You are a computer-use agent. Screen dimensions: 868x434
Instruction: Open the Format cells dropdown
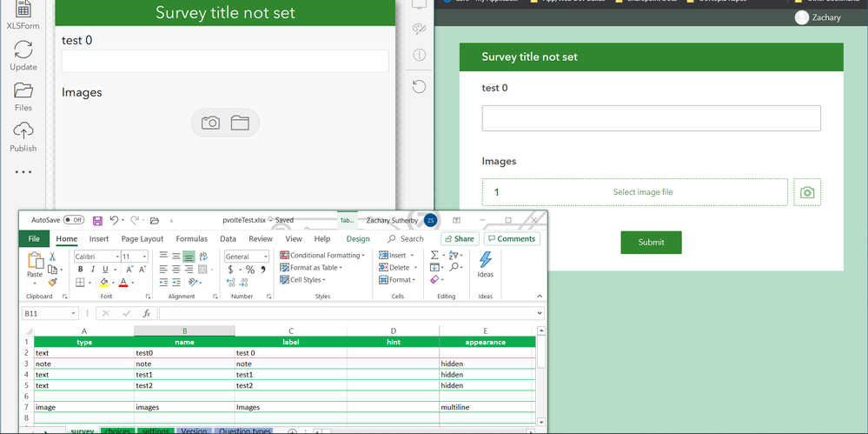(x=414, y=280)
